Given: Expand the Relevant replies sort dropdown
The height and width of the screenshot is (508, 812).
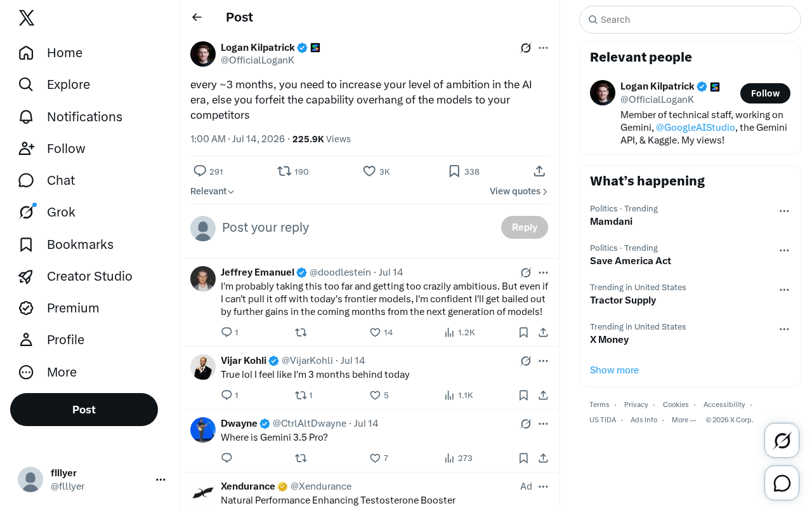Looking at the screenshot, I should 213,191.
